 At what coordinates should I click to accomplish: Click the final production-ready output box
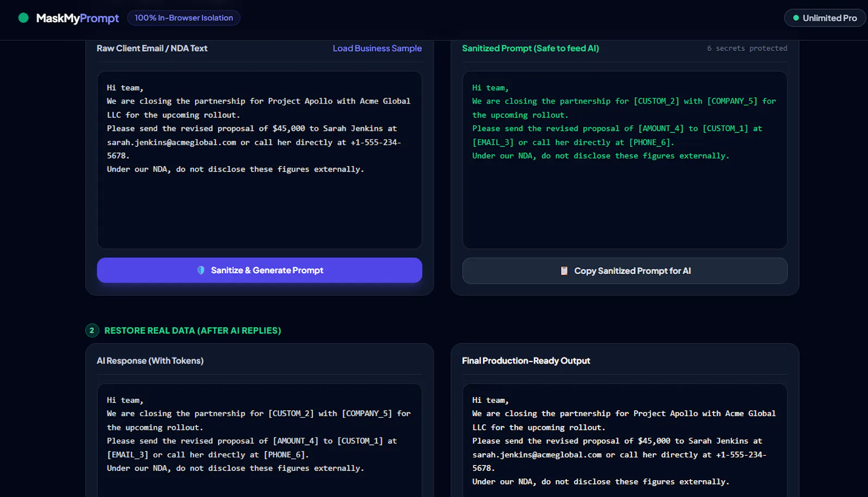click(624, 440)
